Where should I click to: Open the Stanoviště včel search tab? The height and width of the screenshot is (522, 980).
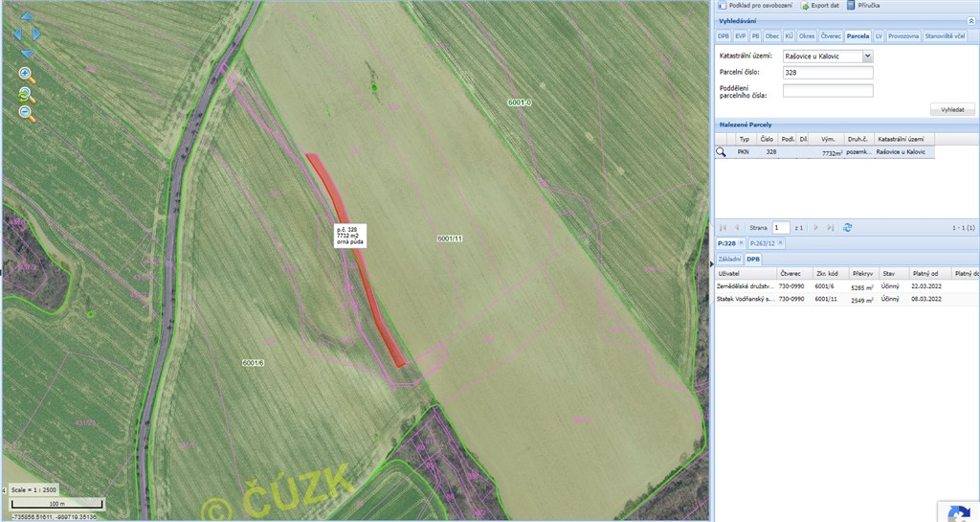[945, 36]
